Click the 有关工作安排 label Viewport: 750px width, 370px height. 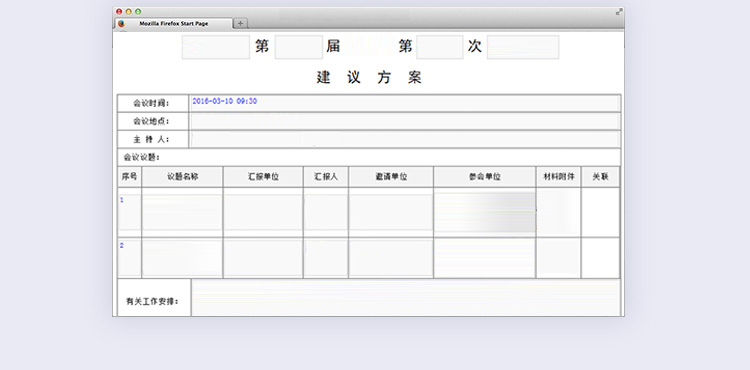[x=153, y=302]
